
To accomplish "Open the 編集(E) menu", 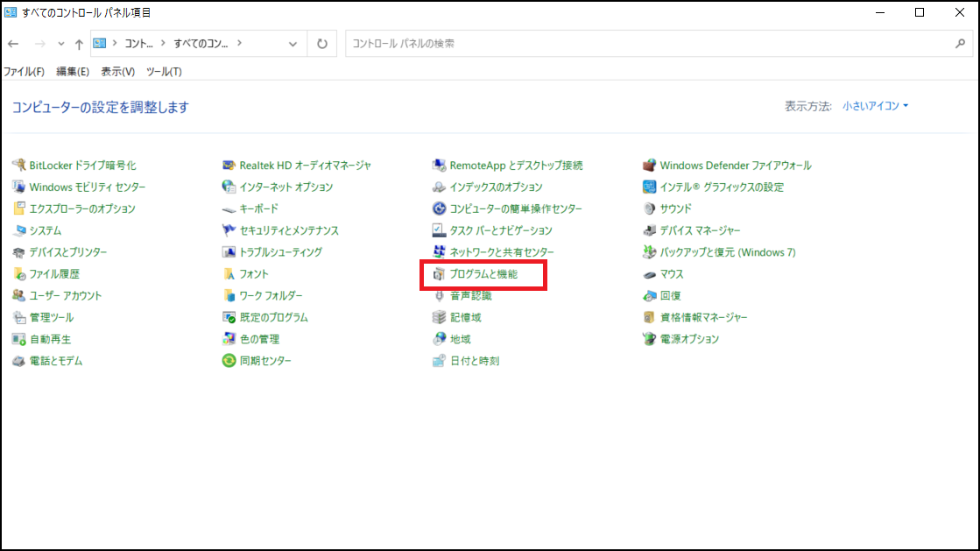I will pyautogui.click(x=73, y=71).
